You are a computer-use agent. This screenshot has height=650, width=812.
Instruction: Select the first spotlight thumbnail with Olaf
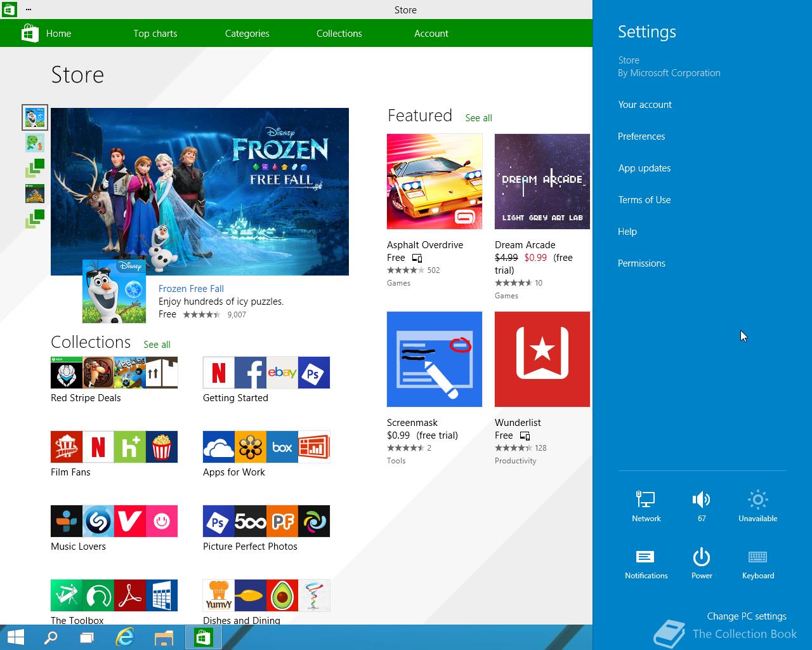(x=35, y=117)
